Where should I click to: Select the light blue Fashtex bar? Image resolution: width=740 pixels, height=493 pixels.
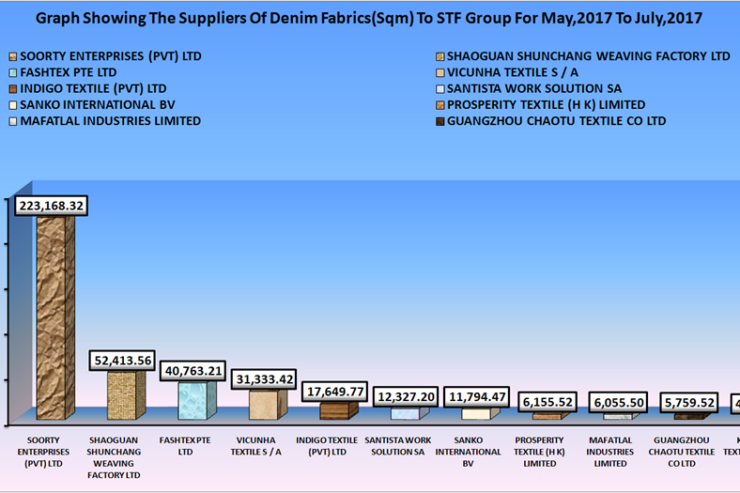[x=197, y=401]
